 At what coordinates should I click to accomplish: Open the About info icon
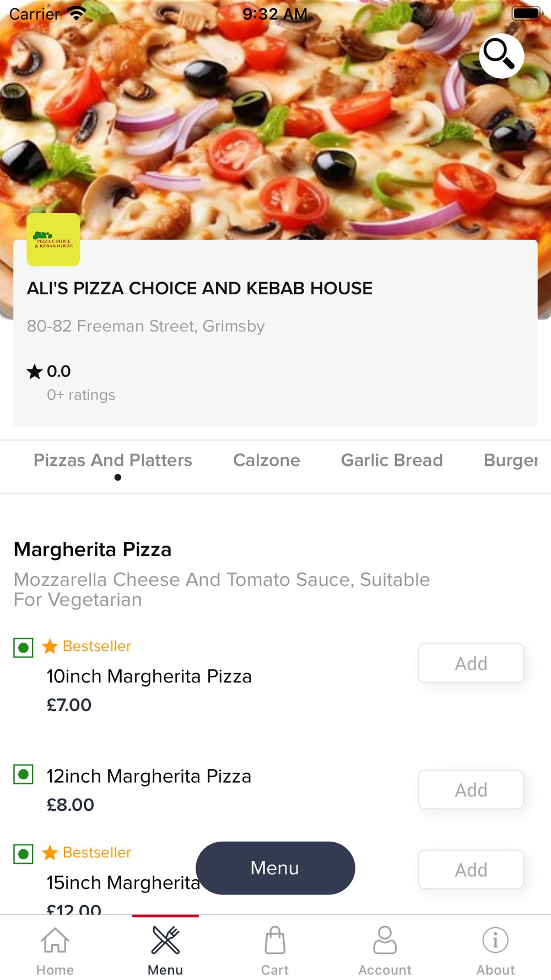coord(495,940)
